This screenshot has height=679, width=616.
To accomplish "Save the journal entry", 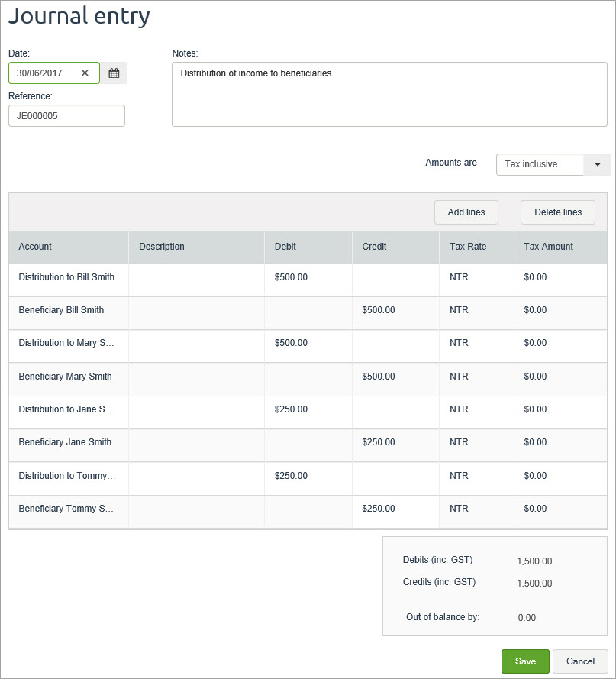I will click(525, 661).
